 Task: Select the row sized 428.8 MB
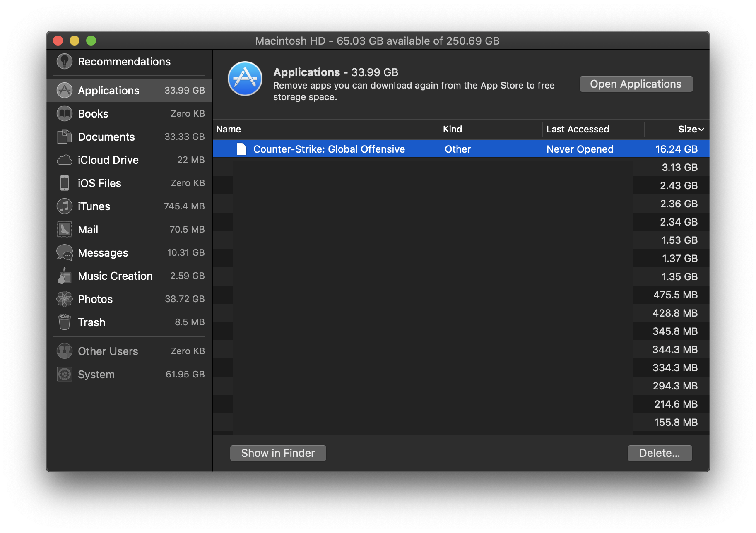[x=461, y=313]
